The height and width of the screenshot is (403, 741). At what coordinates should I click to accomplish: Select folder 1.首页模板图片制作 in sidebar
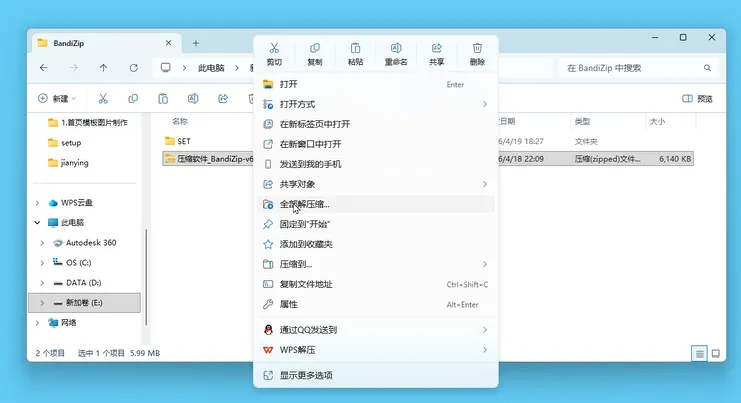(87, 122)
